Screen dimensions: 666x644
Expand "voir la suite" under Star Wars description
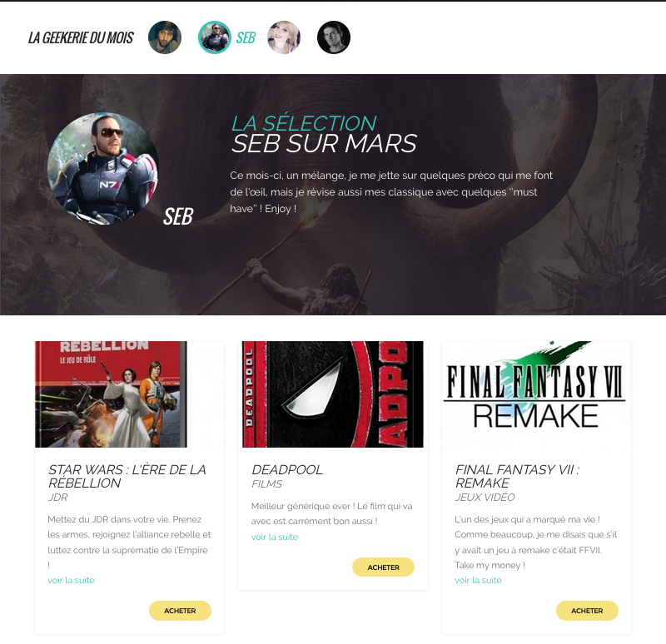[71, 580]
